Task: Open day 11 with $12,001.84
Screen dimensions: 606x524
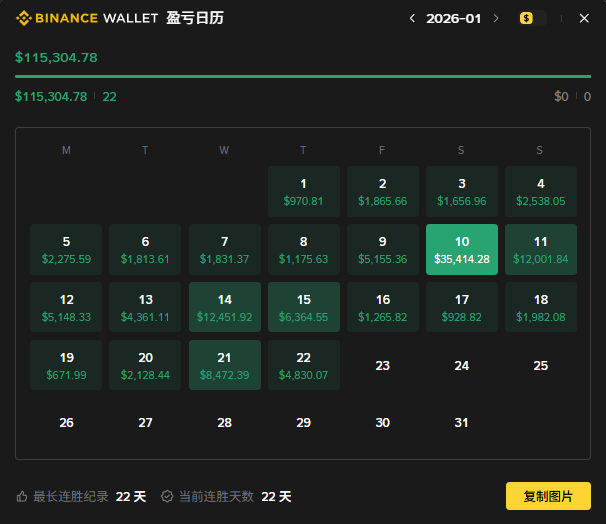Action: pyautogui.click(x=541, y=249)
